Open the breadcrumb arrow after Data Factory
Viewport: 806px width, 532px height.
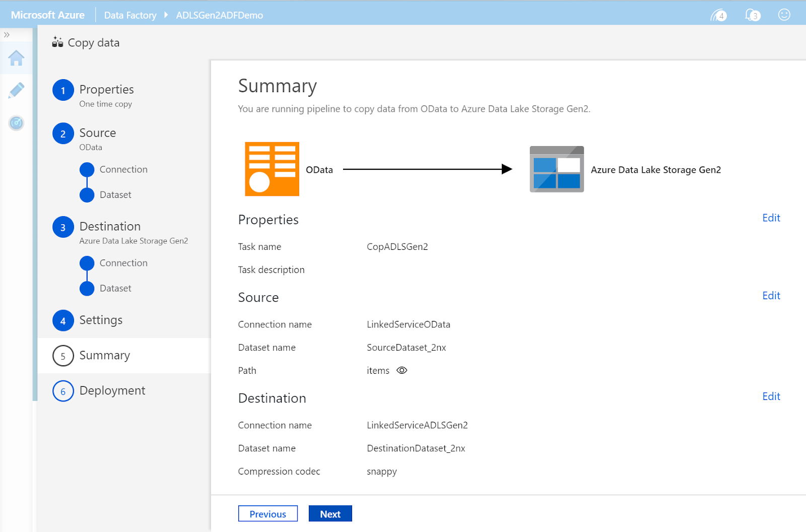166,15
